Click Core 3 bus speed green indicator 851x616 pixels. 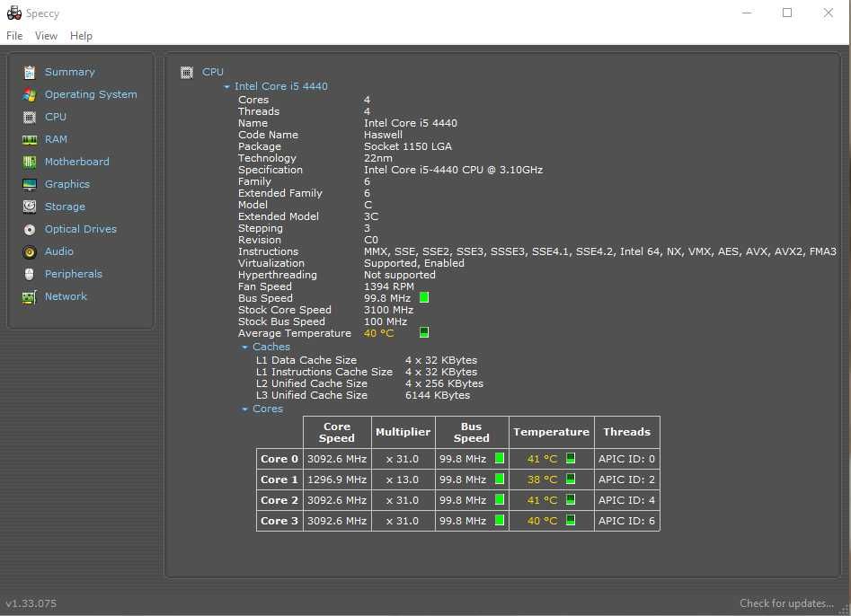(500, 520)
